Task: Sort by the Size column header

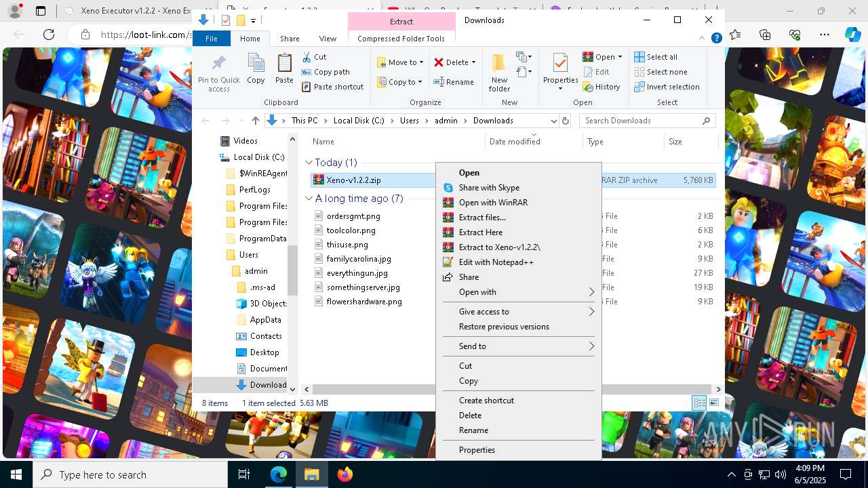Action: 690,142
